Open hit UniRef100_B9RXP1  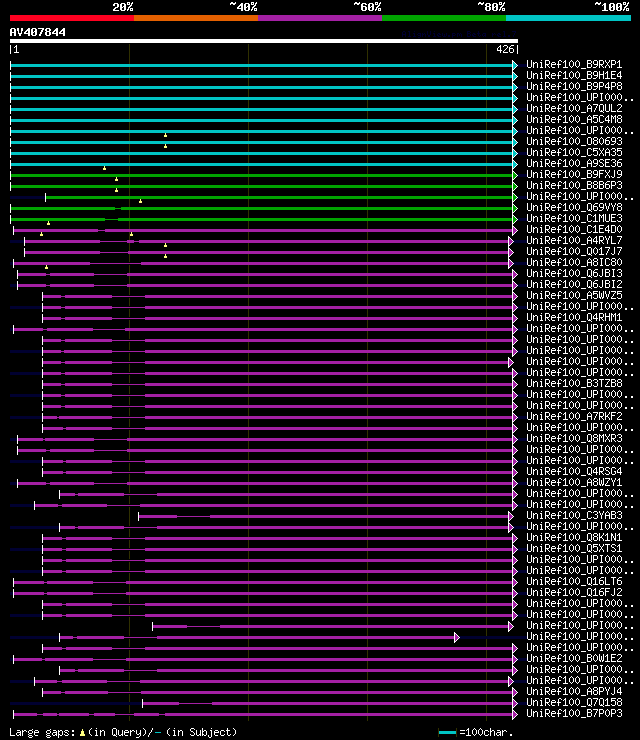click(574, 65)
